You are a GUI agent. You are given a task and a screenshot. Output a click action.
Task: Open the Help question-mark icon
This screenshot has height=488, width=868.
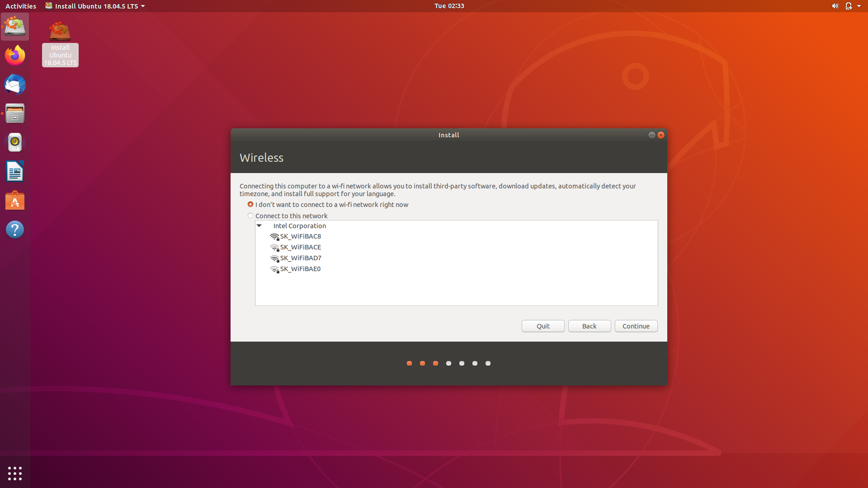(x=15, y=230)
